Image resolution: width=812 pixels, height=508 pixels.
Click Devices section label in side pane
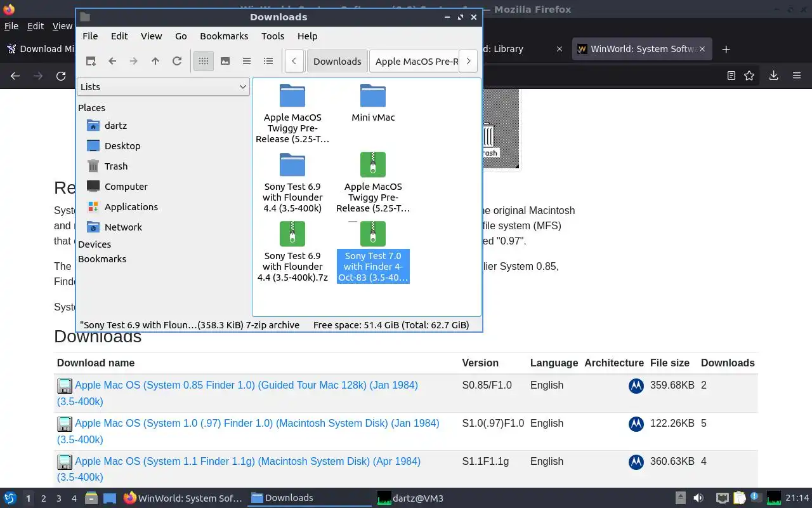tap(95, 244)
